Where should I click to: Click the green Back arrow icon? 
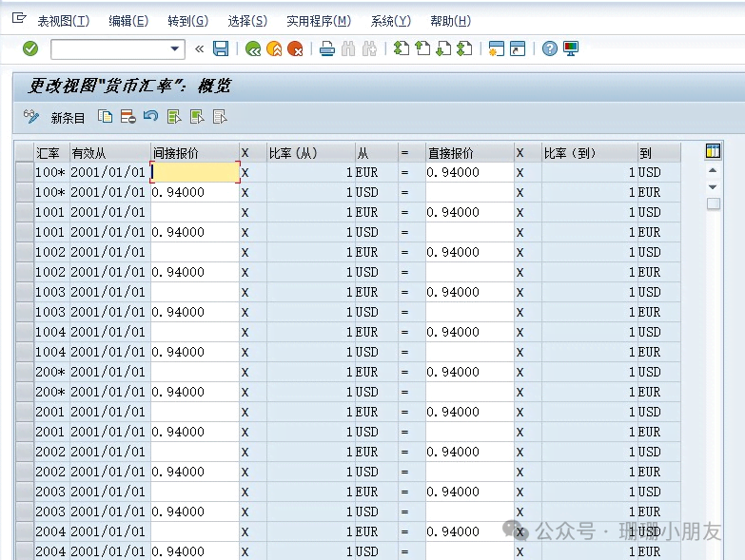[x=252, y=48]
